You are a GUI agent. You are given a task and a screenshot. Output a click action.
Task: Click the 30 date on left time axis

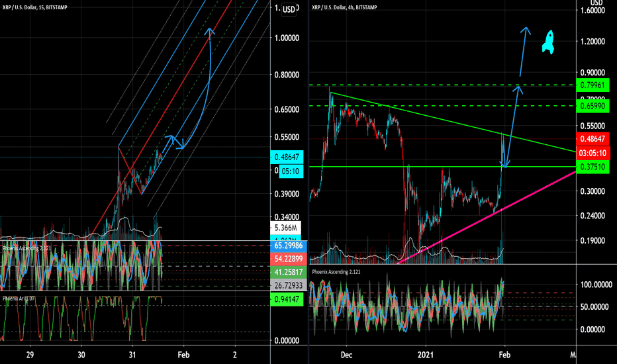point(81,355)
